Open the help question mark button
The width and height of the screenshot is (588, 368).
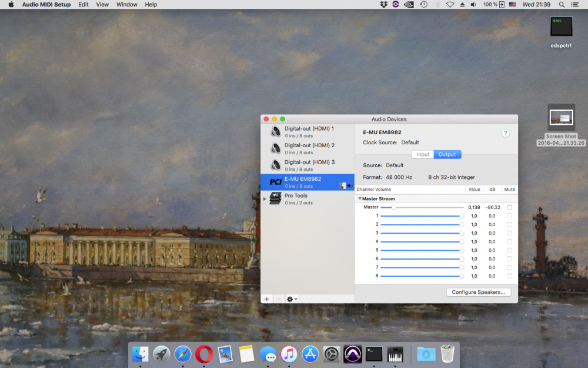506,133
